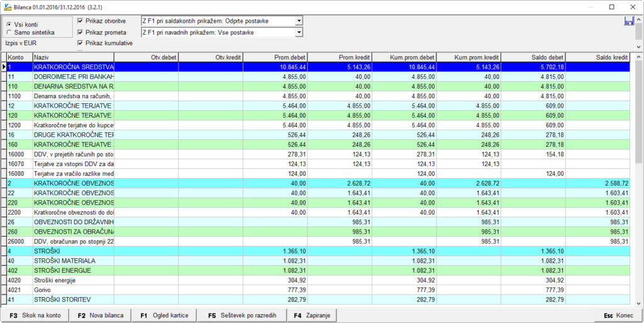
Task: Click the Esc Konec button
Action: 618,315
